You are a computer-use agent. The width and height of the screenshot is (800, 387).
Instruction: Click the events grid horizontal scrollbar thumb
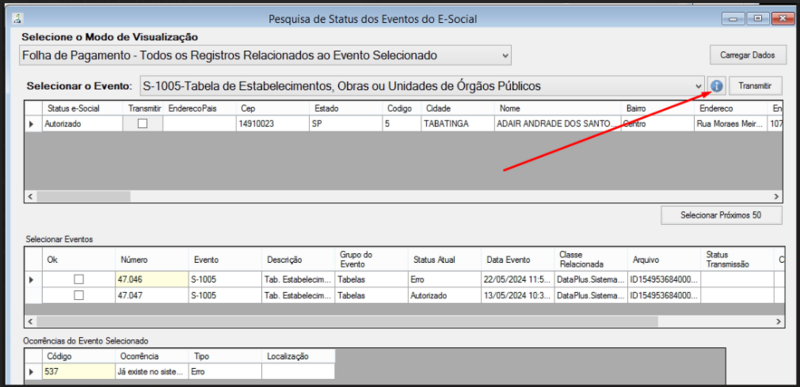(x=347, y=321)
